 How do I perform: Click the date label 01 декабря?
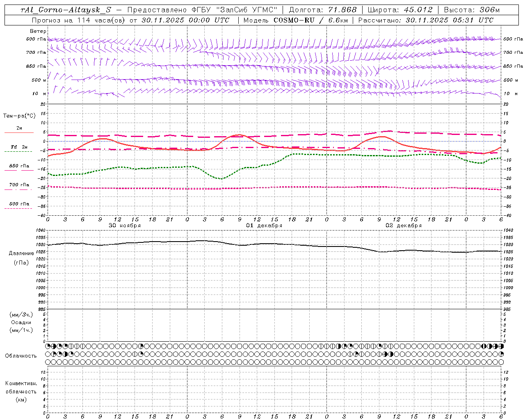pyautogui.click(x=264, y=226)
